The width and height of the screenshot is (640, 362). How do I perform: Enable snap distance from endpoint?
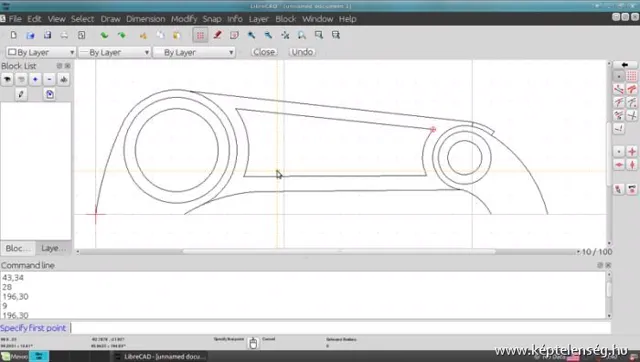(x=619, y=115)
